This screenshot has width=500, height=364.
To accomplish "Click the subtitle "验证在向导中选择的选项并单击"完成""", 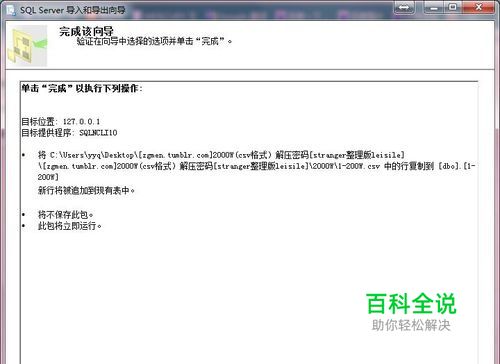I will [154, 42].
